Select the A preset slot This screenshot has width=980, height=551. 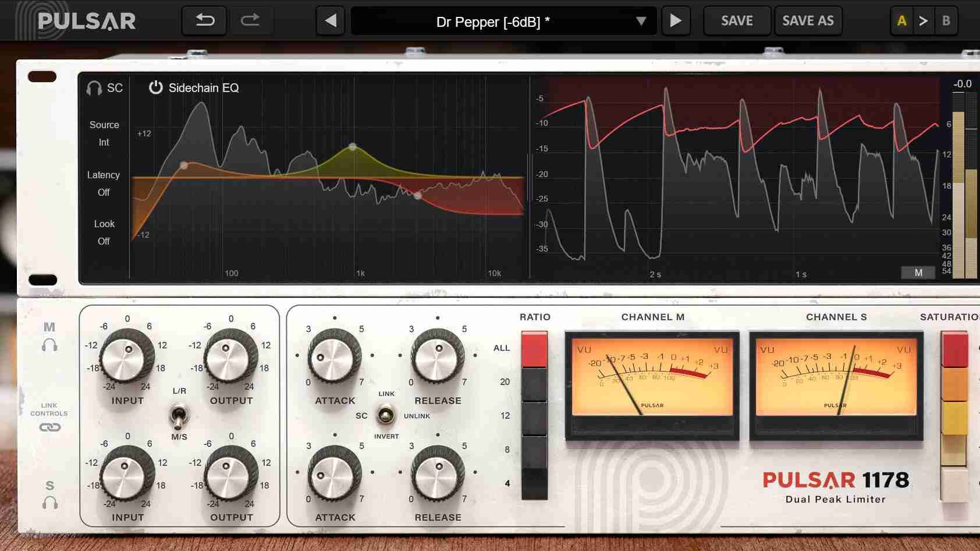tap(901, 21)
